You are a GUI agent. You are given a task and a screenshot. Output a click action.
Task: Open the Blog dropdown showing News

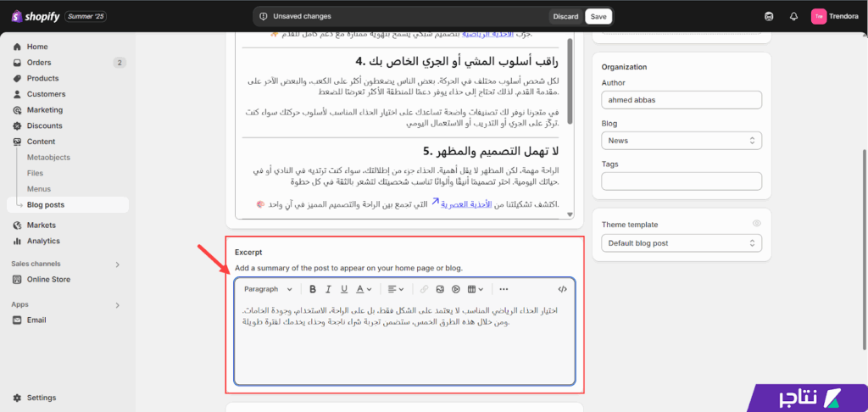(x=682, y=141)
